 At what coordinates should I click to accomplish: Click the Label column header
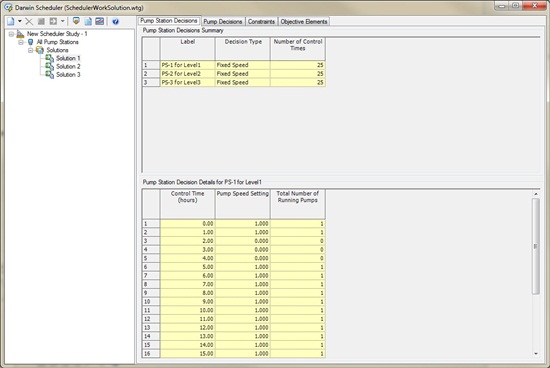[188, 49]
